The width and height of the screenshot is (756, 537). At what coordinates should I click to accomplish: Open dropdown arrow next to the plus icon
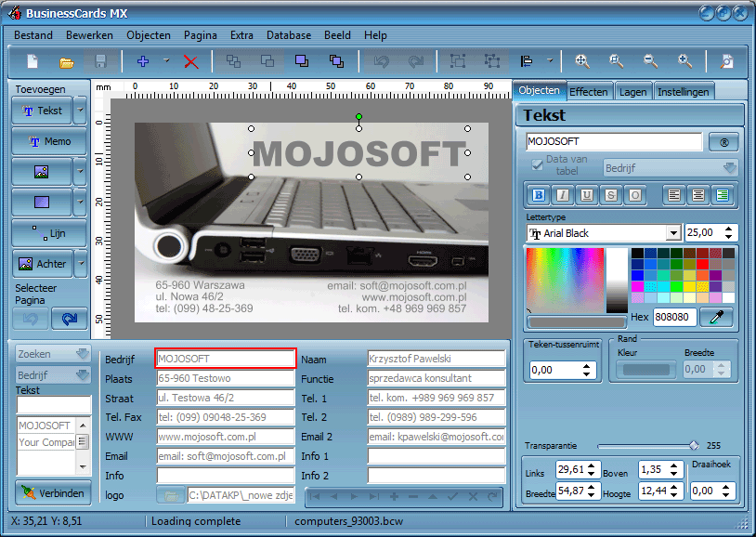click(166, 61)
